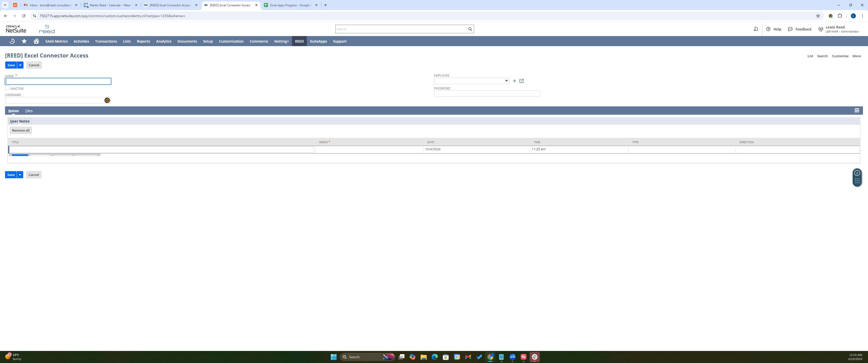Click the top Cancel button
This screenshot has width=868, height=363.
click(x=34, y=65)
